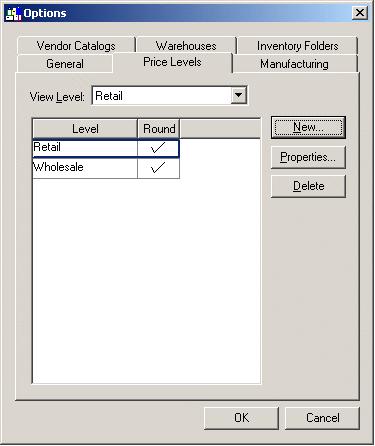Select the Wholesale row in the list
375x446 pixels.
pos(106,168)
